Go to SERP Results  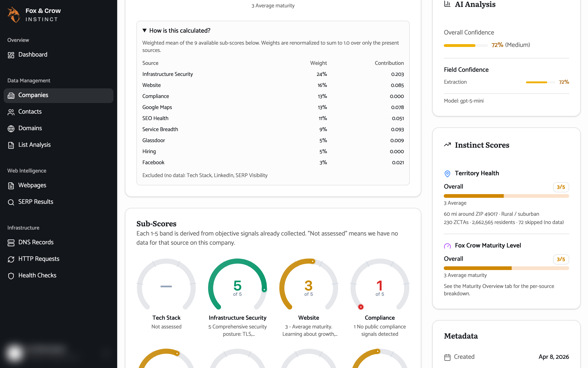click(59, 202)
